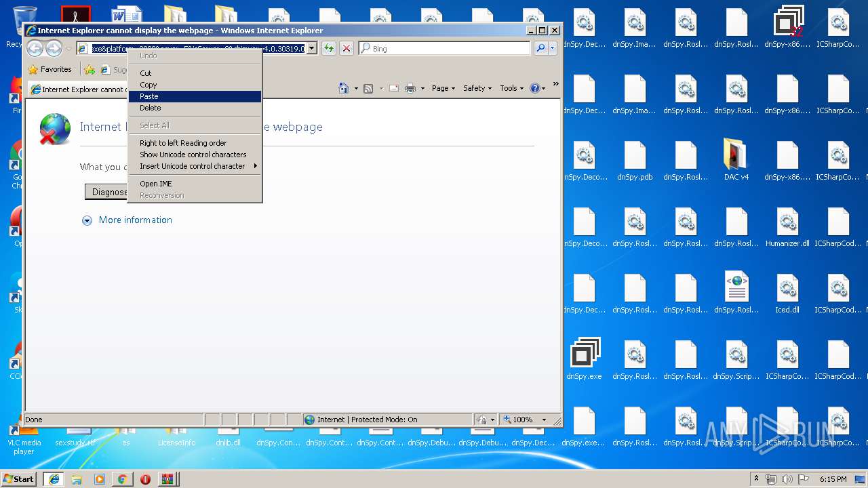Viewport: 868px width, 488px height.
Task: Open the media player taskbar icon
Action: 100,479
